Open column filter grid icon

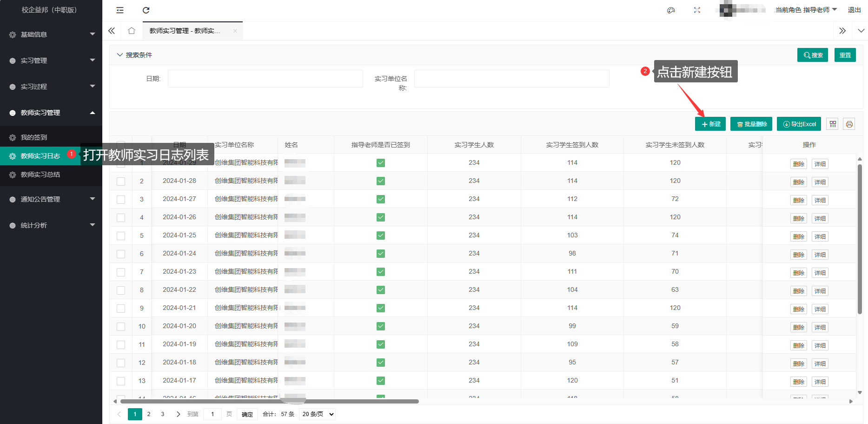click(x=833, y=124)
